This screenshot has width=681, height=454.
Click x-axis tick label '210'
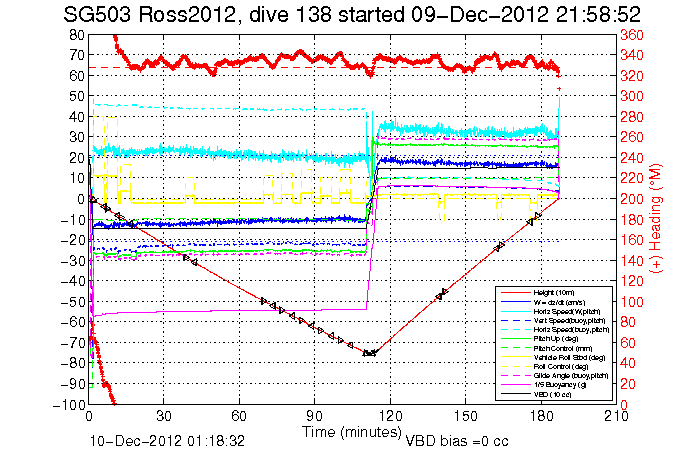click(x=616, y=416)
